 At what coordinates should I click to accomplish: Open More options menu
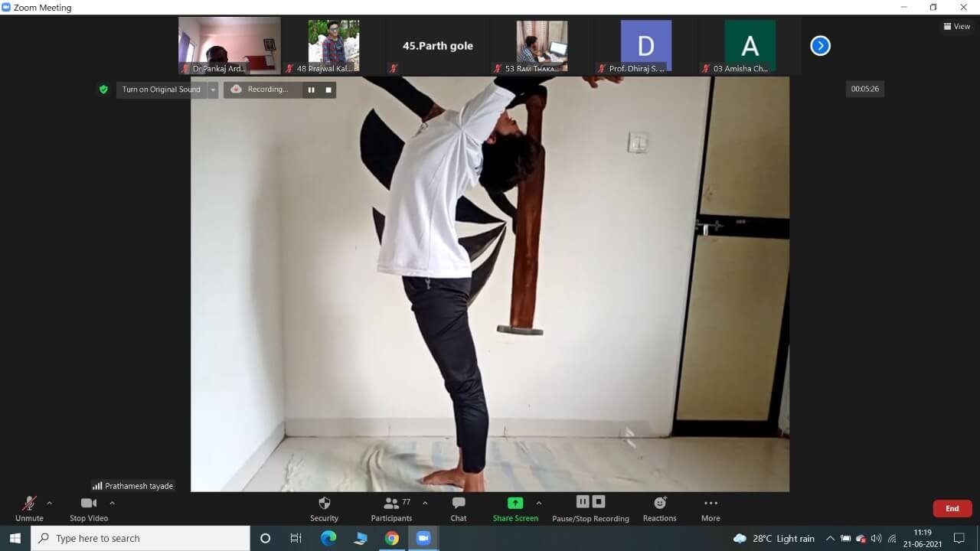[710, 508]
